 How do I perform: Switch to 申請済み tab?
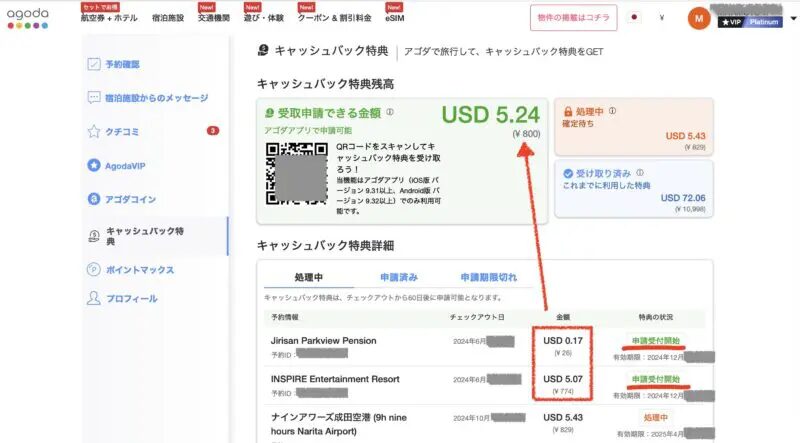tap(399, 277)
